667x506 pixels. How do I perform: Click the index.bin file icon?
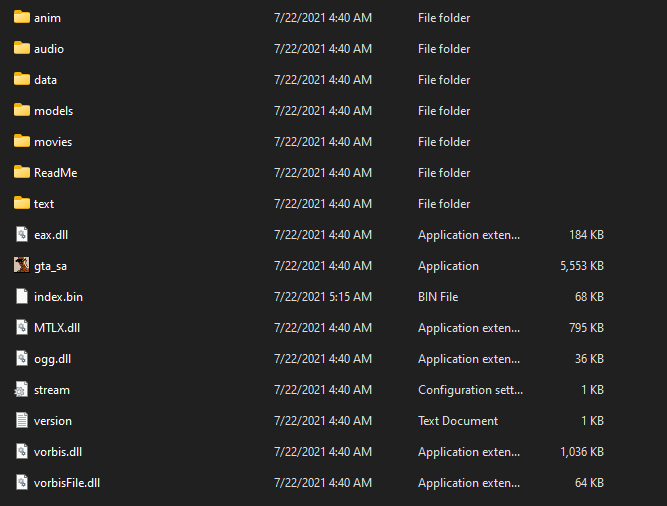coord(22,296)
